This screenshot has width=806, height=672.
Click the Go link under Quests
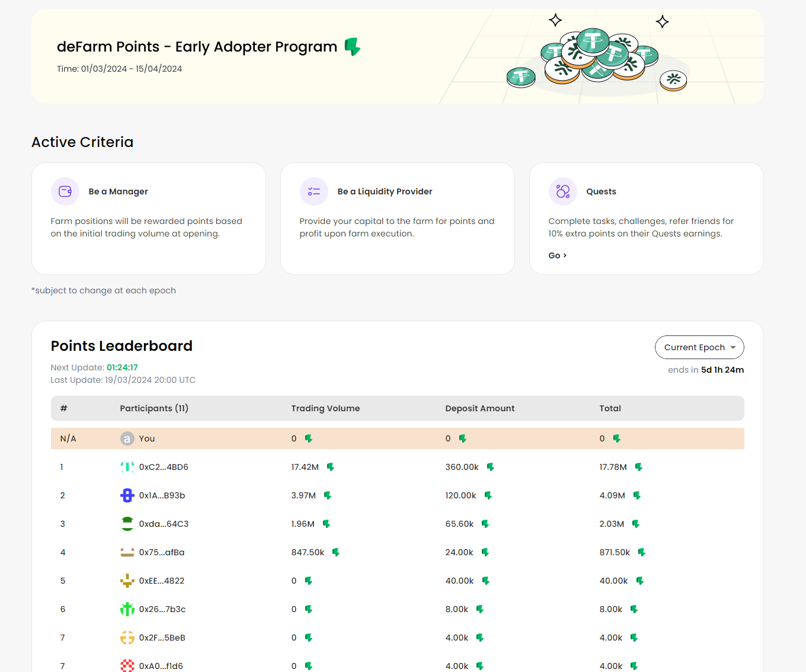[557, 255]
